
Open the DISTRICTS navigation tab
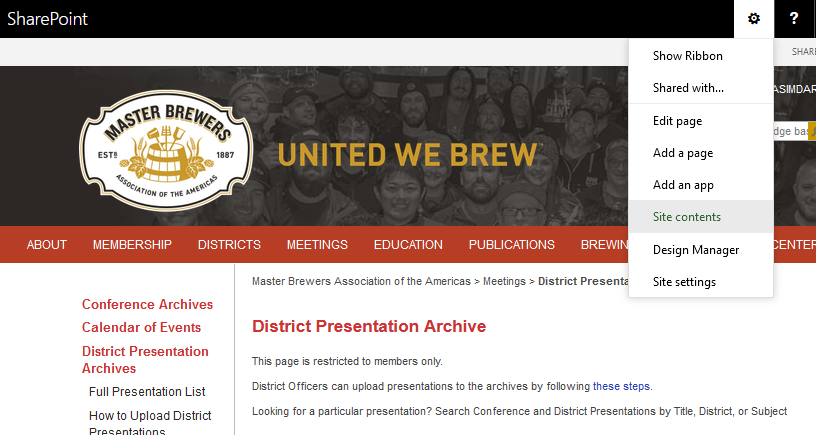pos(229,245)
